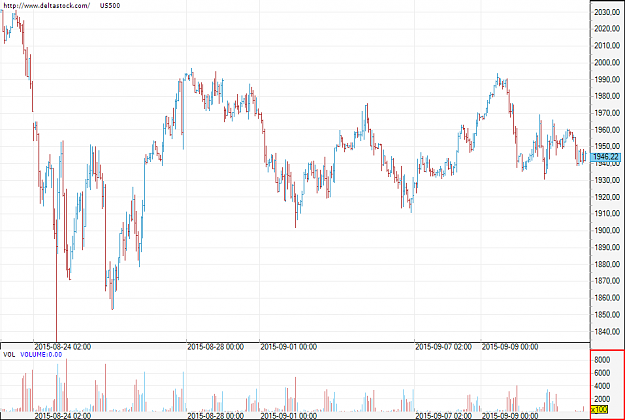This screenshot has height=420, width=625.
Task: Click the 1840.00 price axis label
Action: click(607, 332)
